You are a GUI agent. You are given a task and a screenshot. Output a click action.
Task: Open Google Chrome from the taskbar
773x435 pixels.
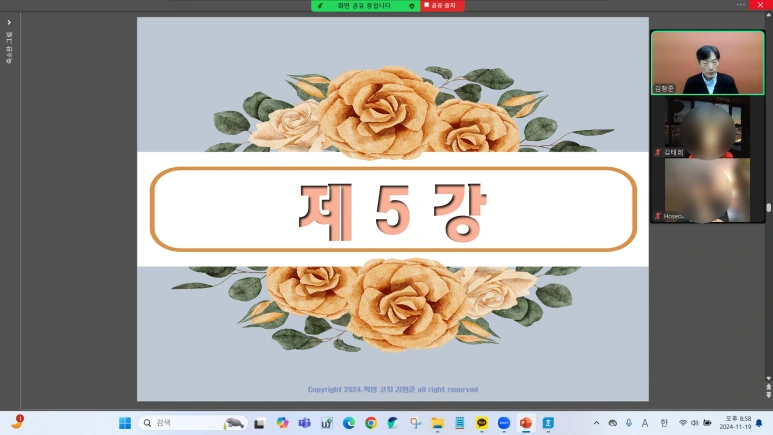coord(371,423)
